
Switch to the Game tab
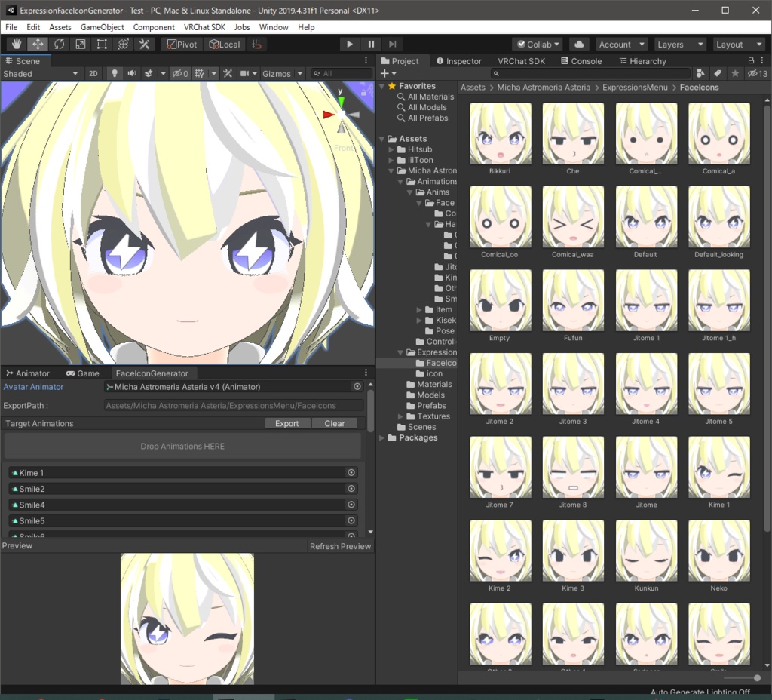(x=83, y=373)
